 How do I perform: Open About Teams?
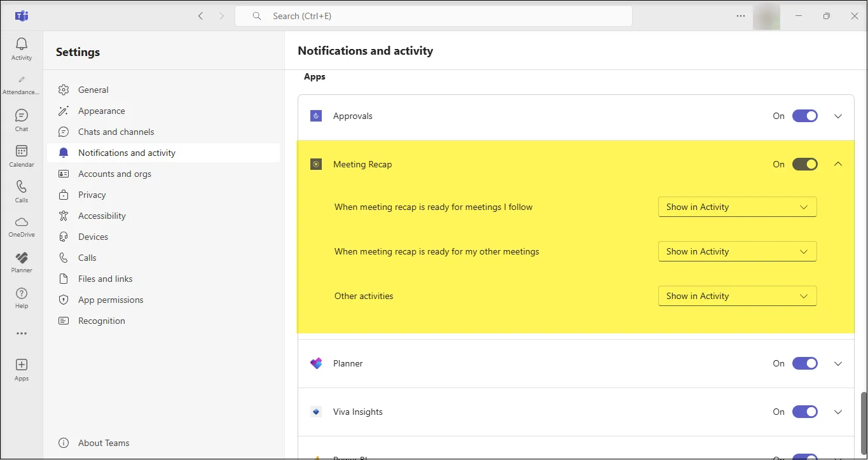[163, 443]
